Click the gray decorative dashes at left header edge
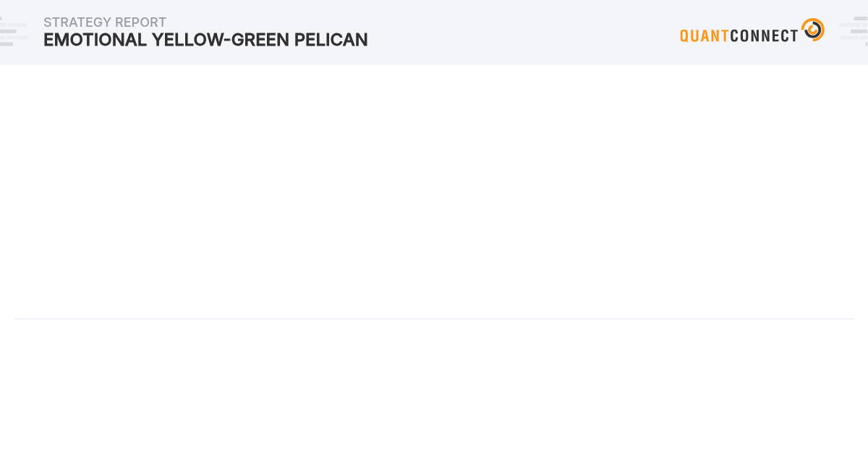The image size is (868, 456). (x=14, y=31)
